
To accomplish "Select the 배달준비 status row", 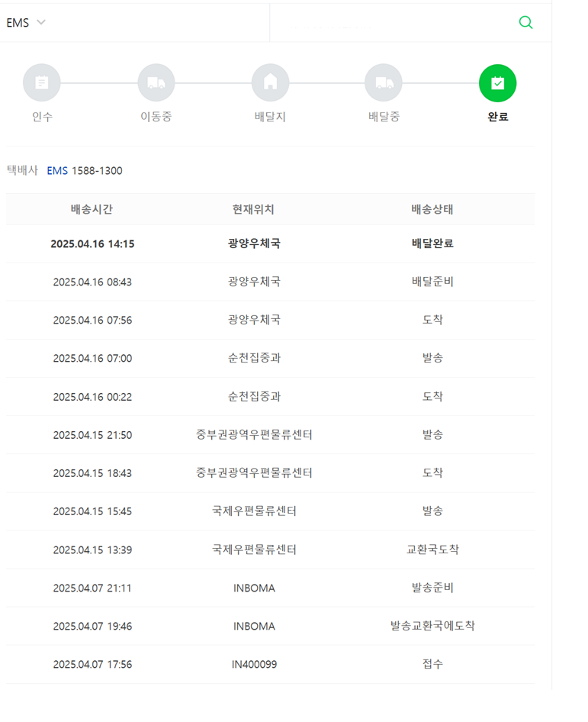I will tap(271, 282).
